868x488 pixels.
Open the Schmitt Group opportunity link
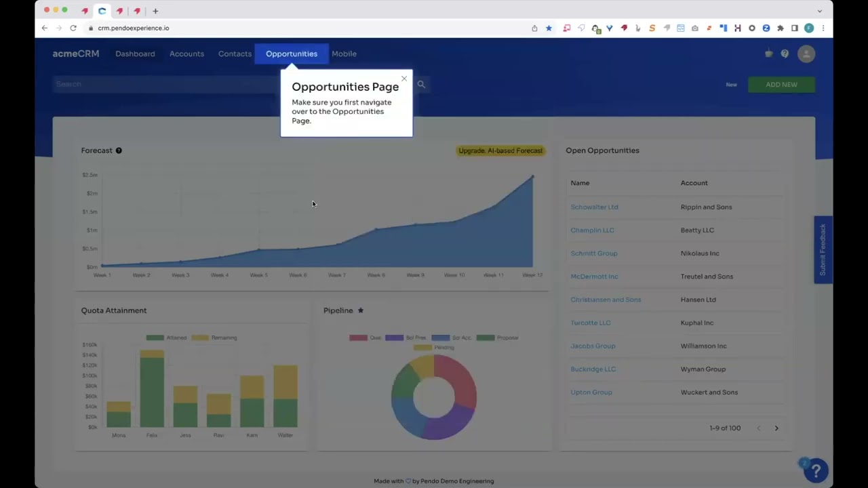pos(593,253)
